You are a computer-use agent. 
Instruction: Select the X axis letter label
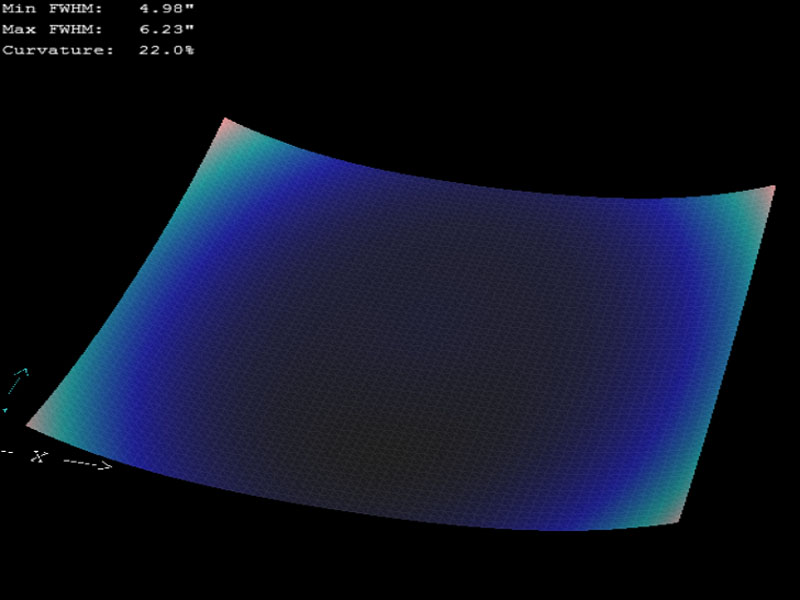(x=39, y=456)
